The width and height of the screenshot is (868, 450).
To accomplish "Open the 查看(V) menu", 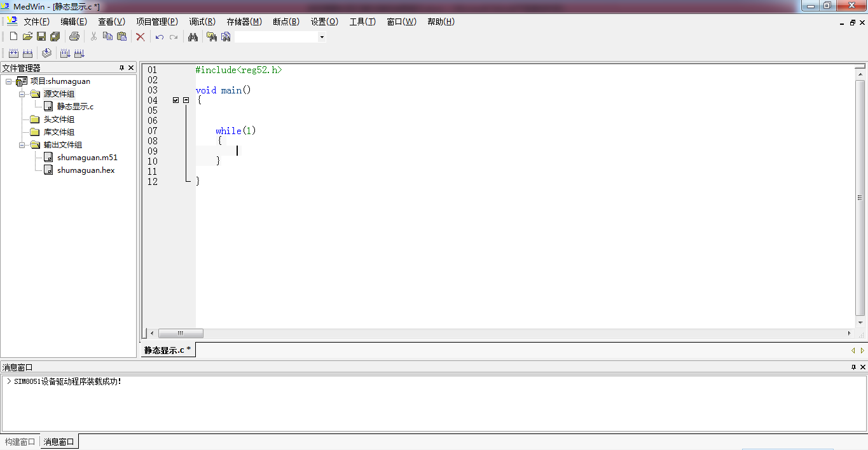I will [x=111, y=22].
